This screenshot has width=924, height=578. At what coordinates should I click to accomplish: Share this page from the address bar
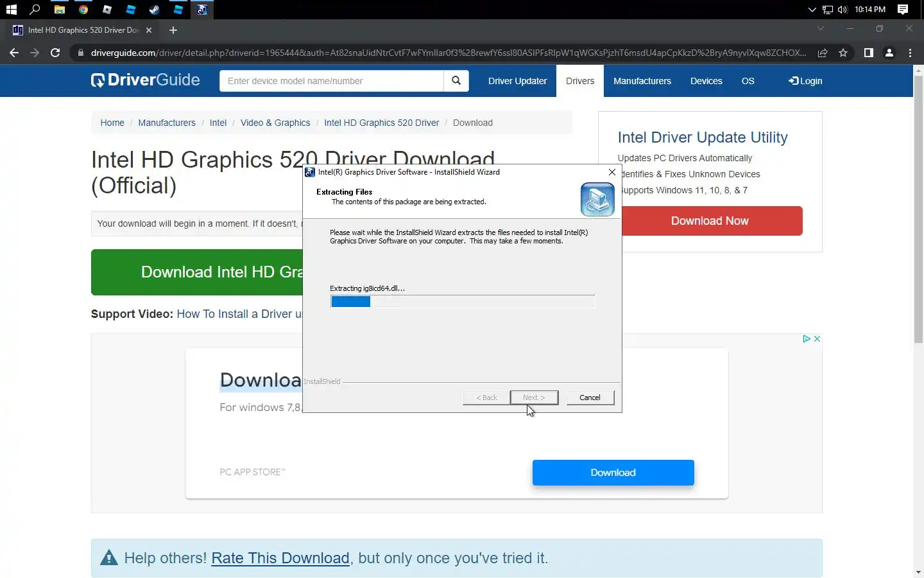pos(823,53)
